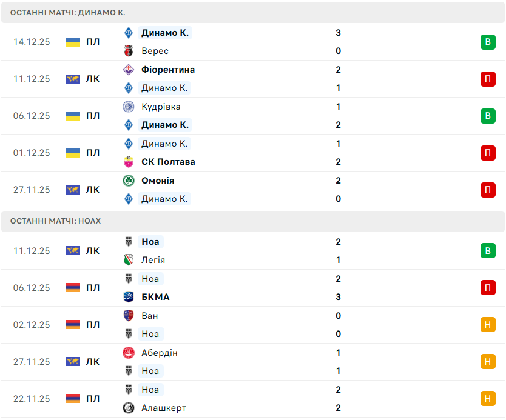Click the red loss badge for Ноа–БКМА match

(488, 288)
